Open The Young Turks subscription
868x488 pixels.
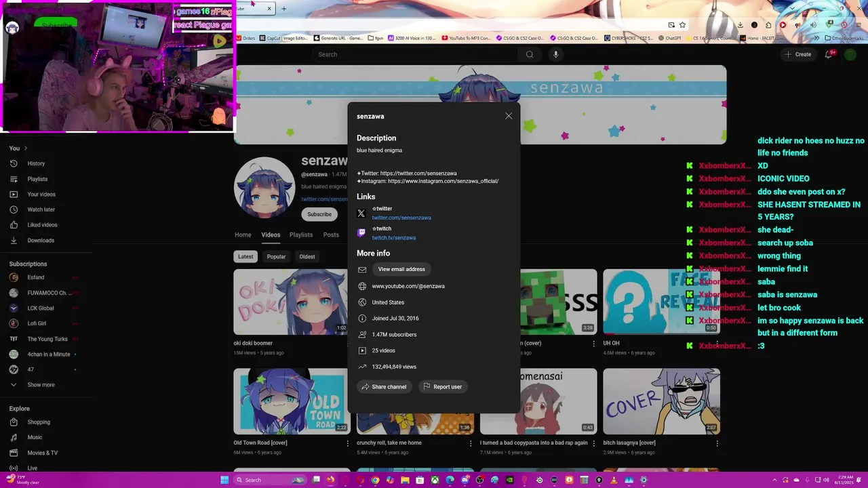coord(47,339)
